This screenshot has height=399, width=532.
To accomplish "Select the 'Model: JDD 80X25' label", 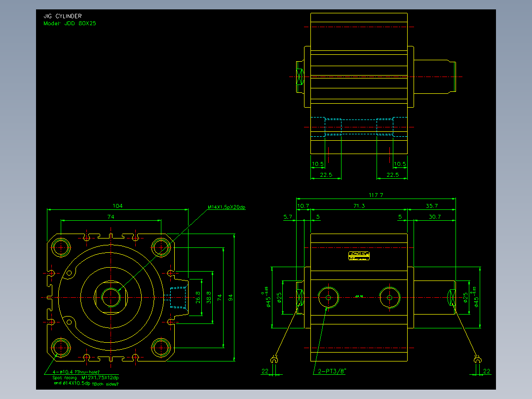I will pyautogui.click(x=70, y=23).
